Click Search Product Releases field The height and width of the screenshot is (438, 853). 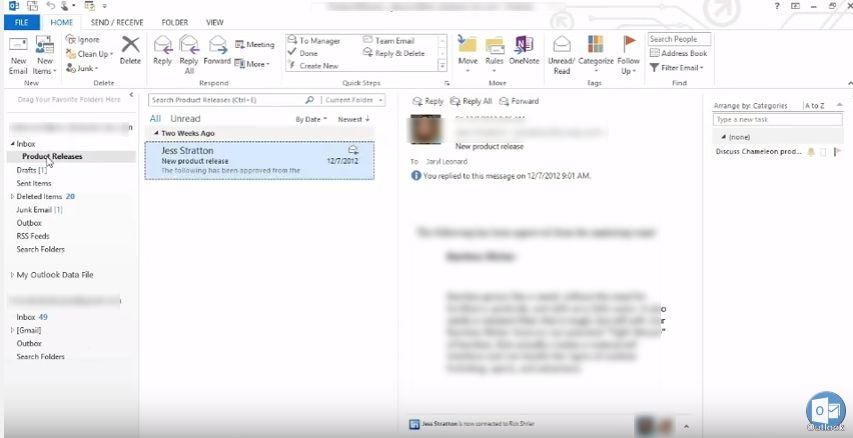(226, 100)
